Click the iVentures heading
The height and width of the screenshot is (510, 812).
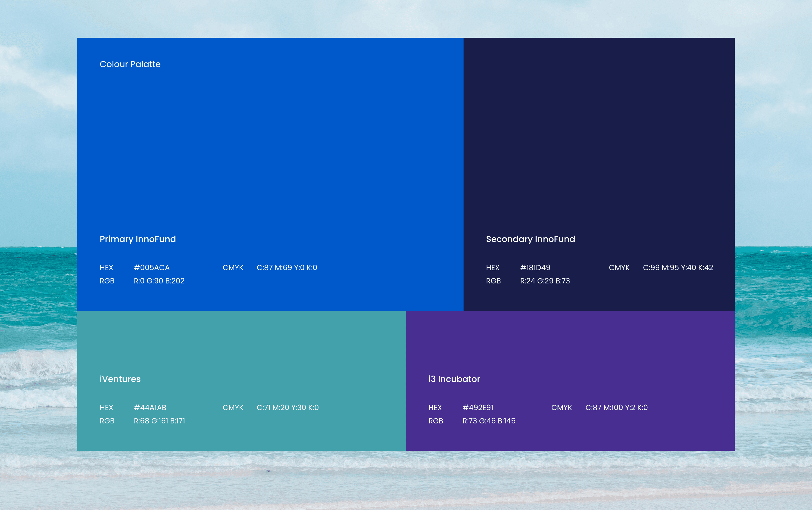tap(120, 379)
